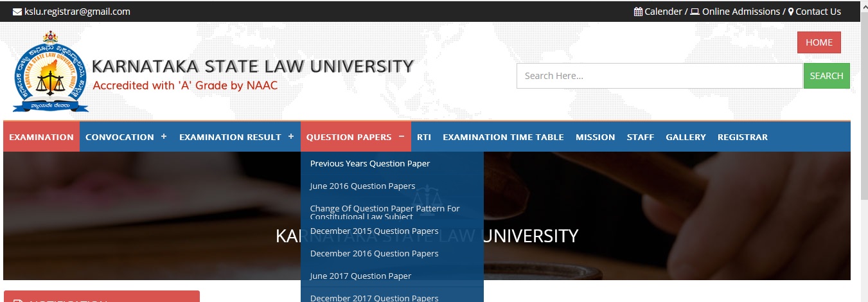Open the RTI menu item
This screenshot has width=868, height=302.
(x=424, y=137)
